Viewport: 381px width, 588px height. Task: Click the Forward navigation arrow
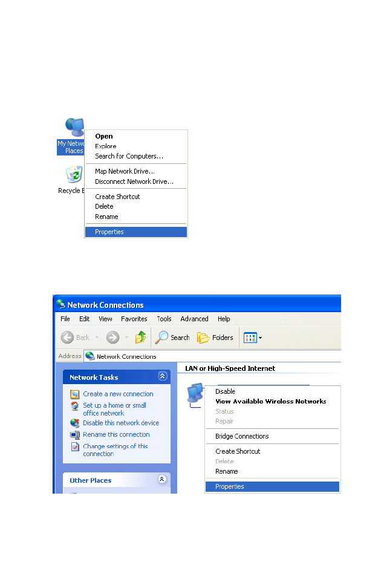[x=112, y=338]
